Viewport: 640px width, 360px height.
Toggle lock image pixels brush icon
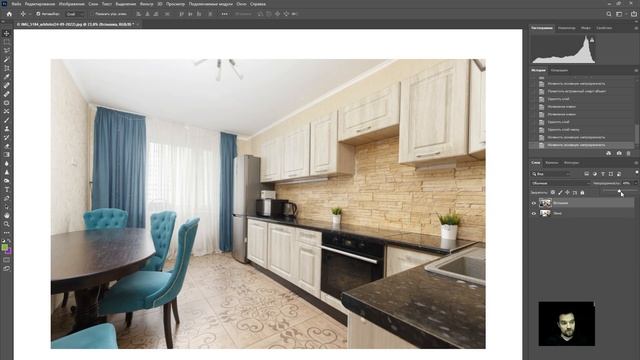click(560, 192)
